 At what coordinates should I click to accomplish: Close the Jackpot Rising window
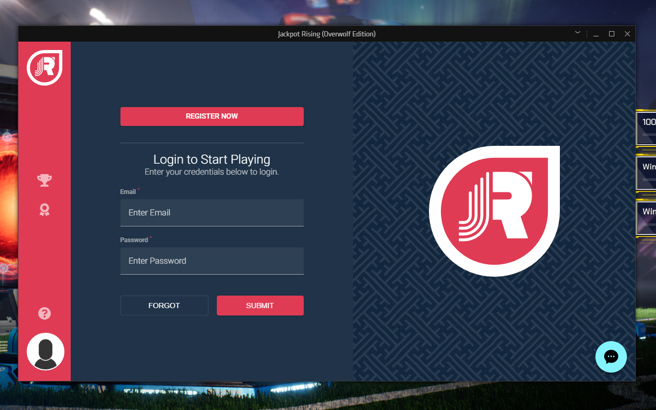(x=627, y=34)
